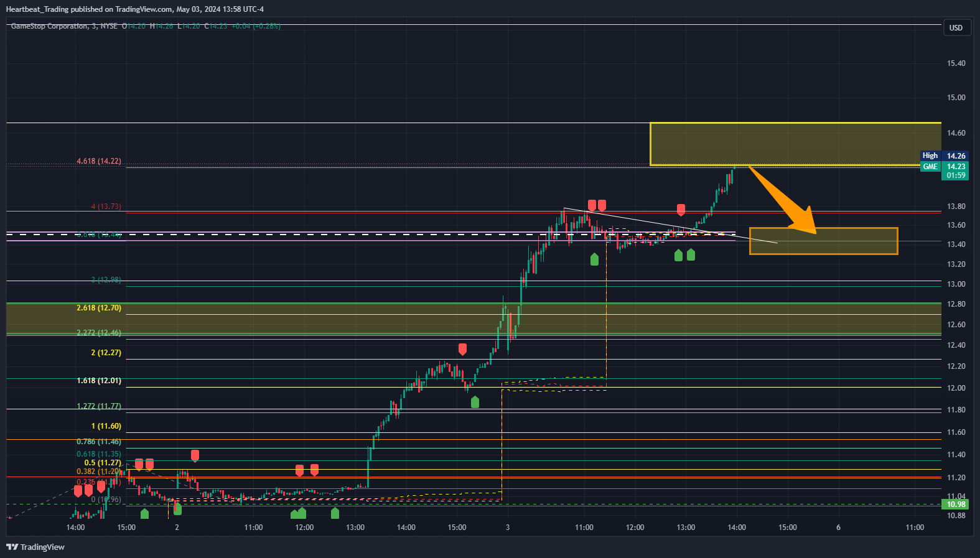Click the USD currency button
Image resolution: width=980 pixels, height=558 pixels.
956,27
